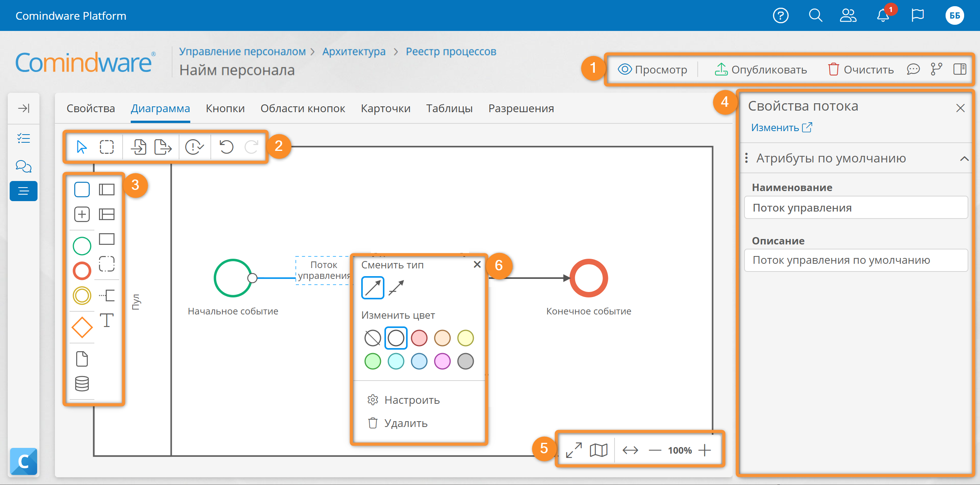The image size is (980, 485).
Task: Click the Просмотр button
Action: click(652, 70)
